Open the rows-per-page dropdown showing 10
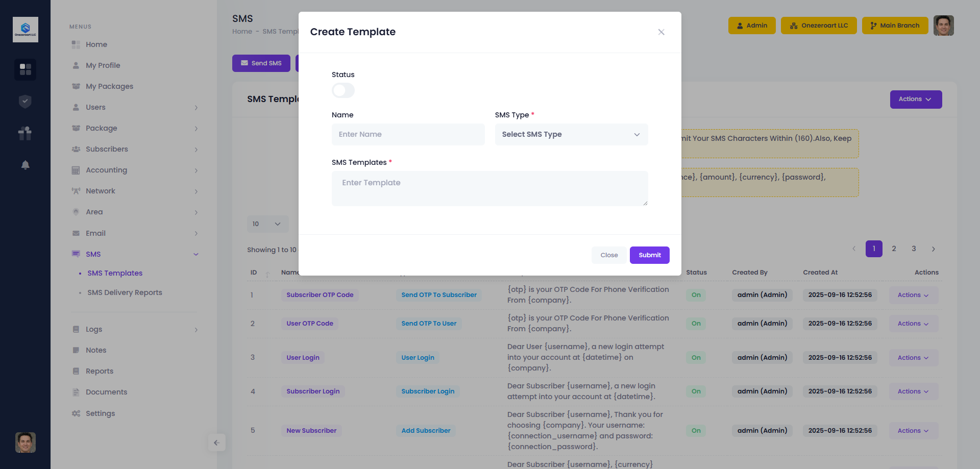This screenshot has width=980, height=469. click(x=267, y=224)
